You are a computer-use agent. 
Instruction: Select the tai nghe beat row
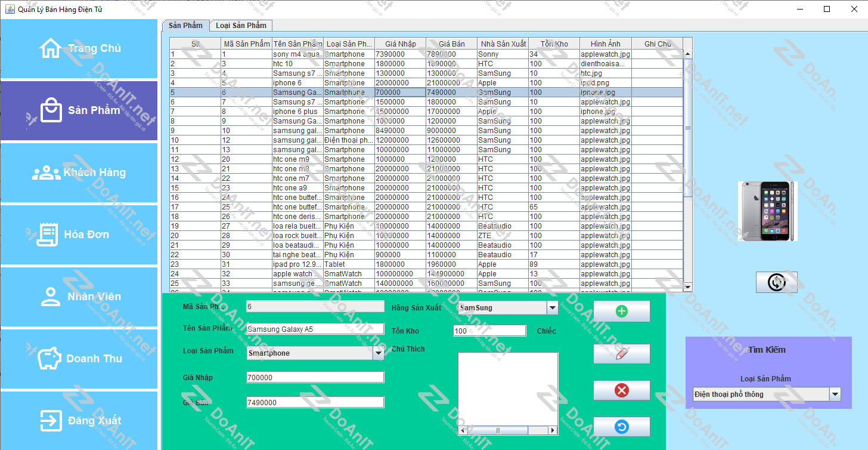coord(426,255)
